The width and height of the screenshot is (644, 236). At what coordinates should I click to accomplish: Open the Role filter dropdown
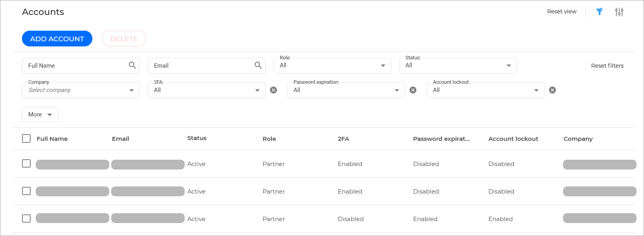[332, 66]
